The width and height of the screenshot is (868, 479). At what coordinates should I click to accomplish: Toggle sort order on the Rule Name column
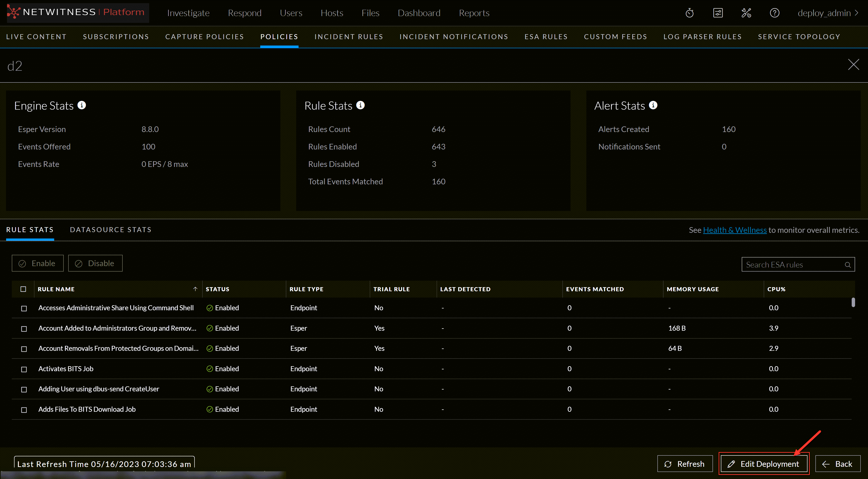pyautogui.click(x=195, y=289)
